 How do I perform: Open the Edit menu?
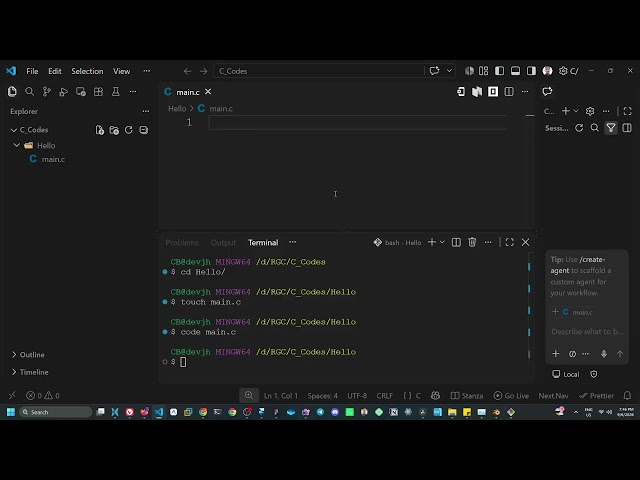click(x=55, y=71)
